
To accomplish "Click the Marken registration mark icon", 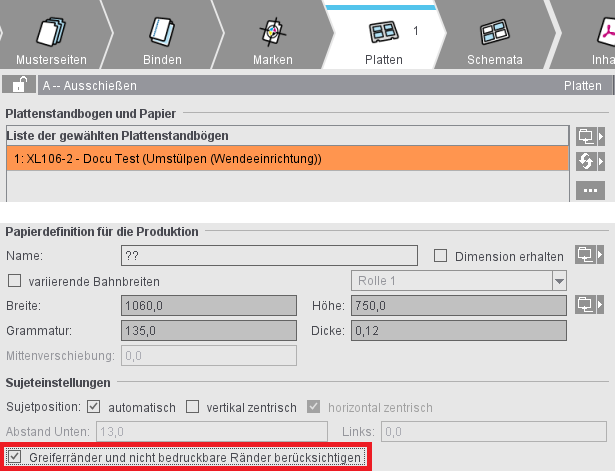I will tap(273, 31).
